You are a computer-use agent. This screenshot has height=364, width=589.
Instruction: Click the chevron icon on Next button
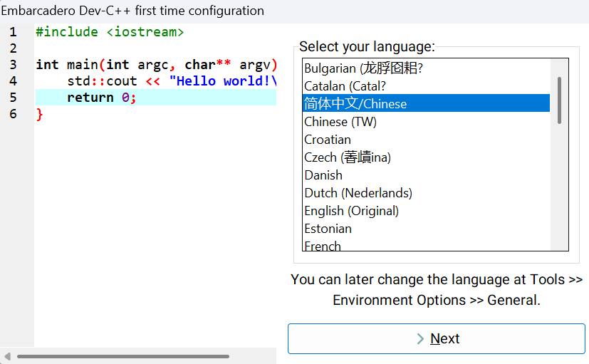click(420, 338)
